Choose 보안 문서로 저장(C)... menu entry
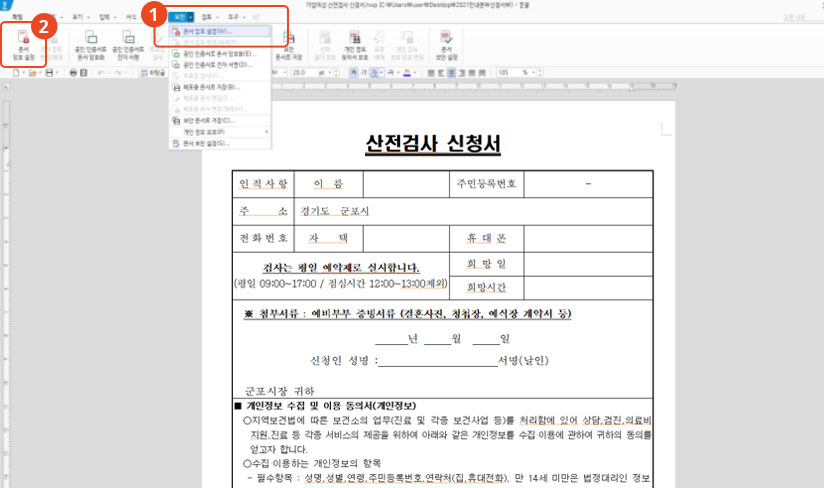 [x=220, y=121]
